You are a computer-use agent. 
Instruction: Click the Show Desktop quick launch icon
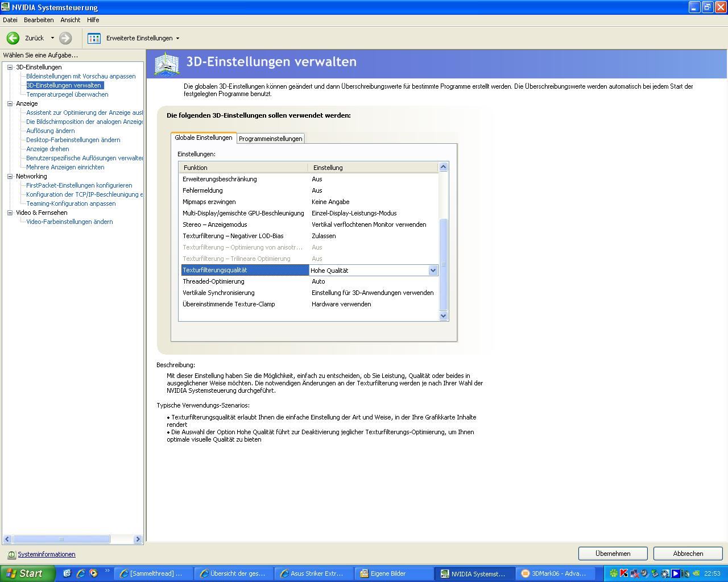pyautogui.click(x=67, y=573)
